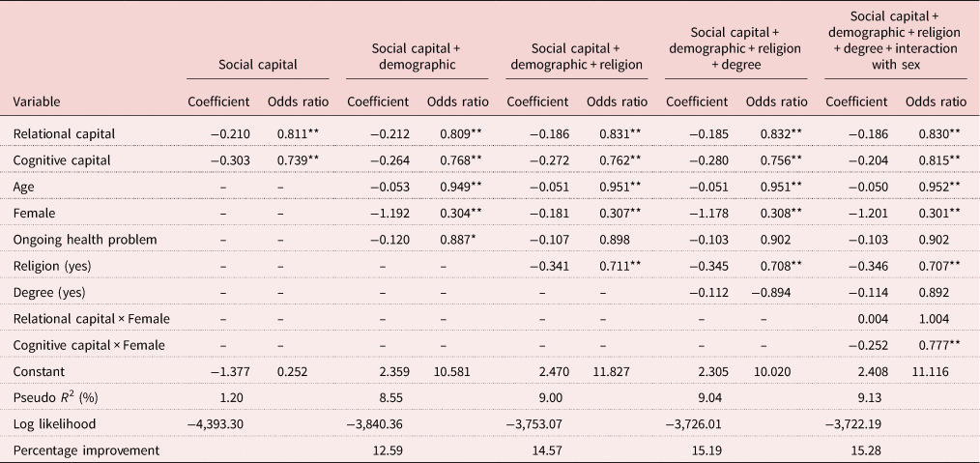Click the odds ratio value 0.777**
Viewport: 980px width, 463px height.
coord(934,344)
